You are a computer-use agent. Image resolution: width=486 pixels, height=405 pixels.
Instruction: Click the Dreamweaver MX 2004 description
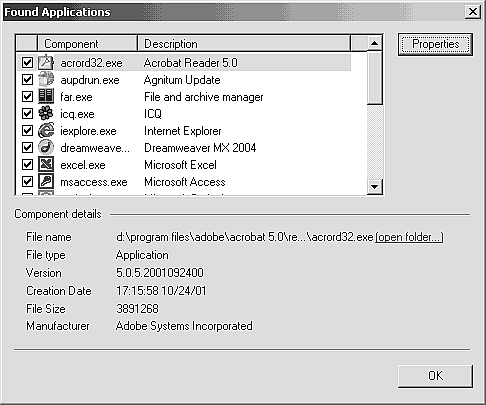pyautogui.click(x=200, y=148)
